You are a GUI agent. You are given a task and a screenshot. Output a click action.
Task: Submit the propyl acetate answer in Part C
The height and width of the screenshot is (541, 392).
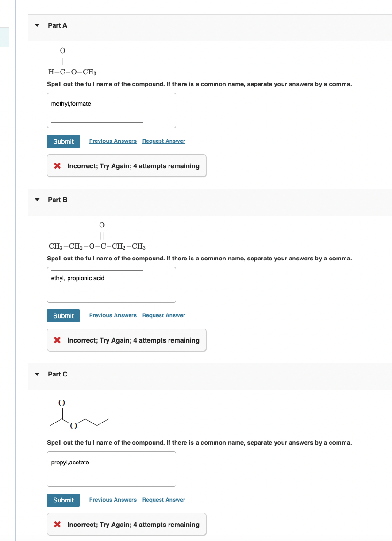pyautogui.click(x=63, y=500)
